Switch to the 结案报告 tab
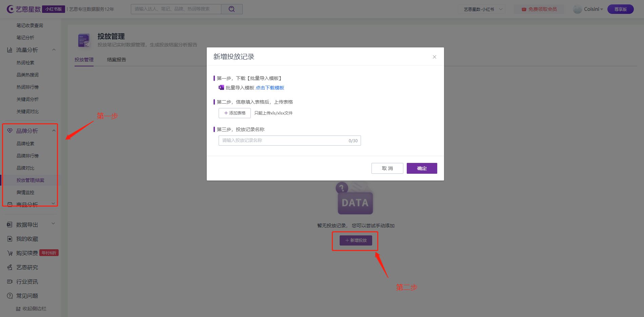 click(116, 59)
